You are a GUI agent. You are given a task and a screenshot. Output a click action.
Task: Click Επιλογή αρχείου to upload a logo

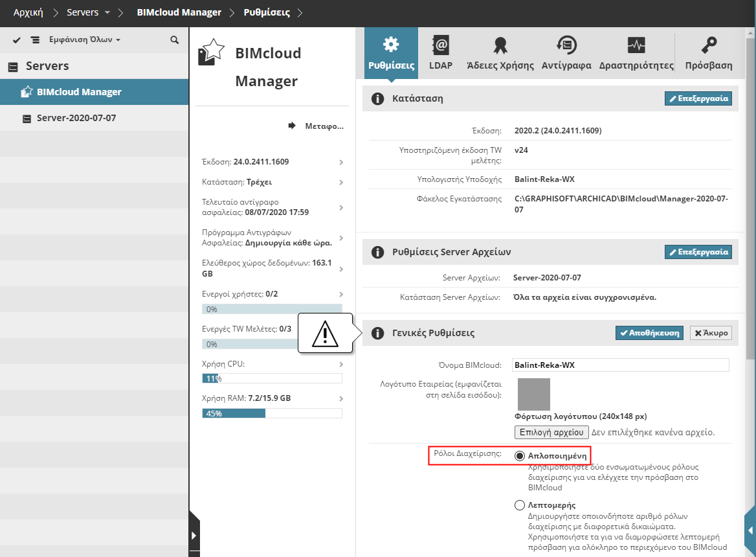point(551,432)
